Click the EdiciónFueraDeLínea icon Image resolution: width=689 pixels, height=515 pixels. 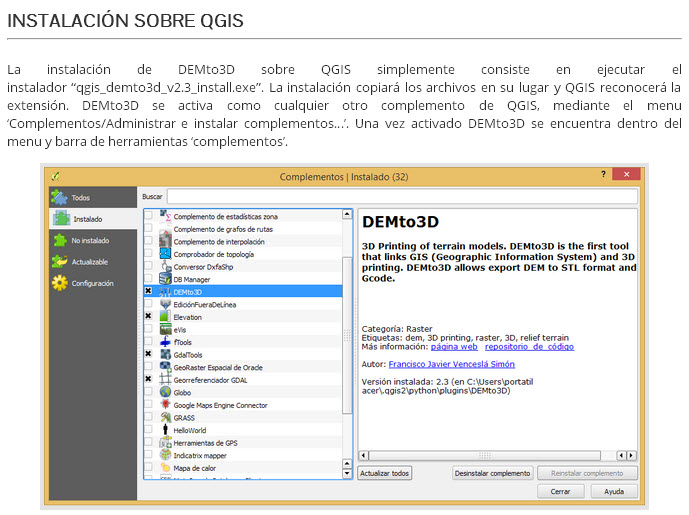(x=165, y=304)
